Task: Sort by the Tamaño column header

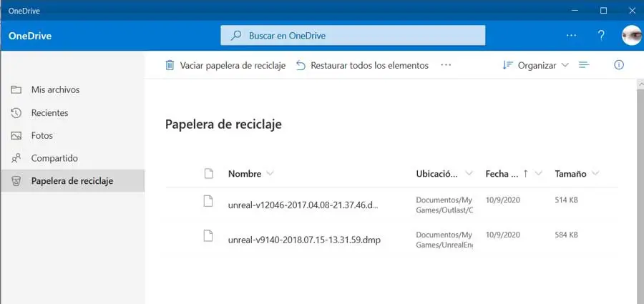Action: pyautogui.click(x=570, y=174)
